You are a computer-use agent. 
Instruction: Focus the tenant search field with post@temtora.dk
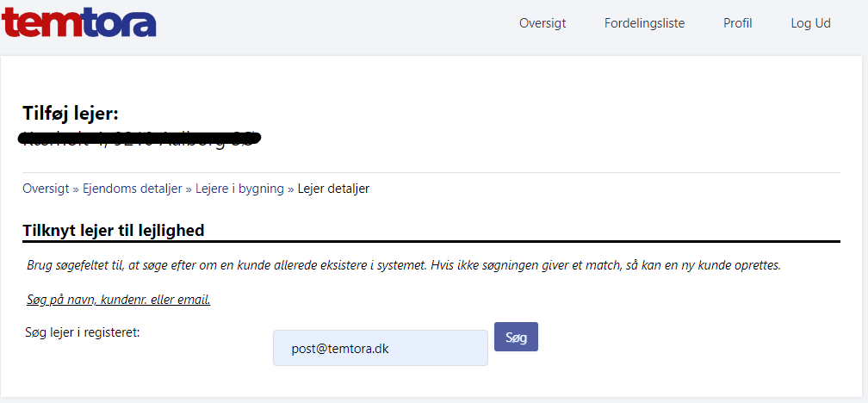[x=381, y=348]
